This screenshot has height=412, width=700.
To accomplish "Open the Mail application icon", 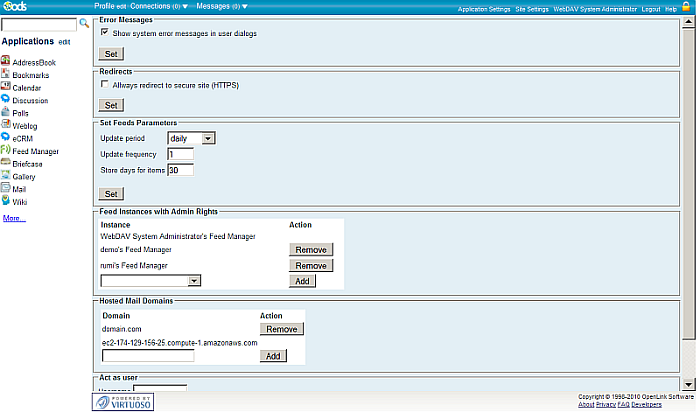I will pyautogui.click(x=6, y=188).
